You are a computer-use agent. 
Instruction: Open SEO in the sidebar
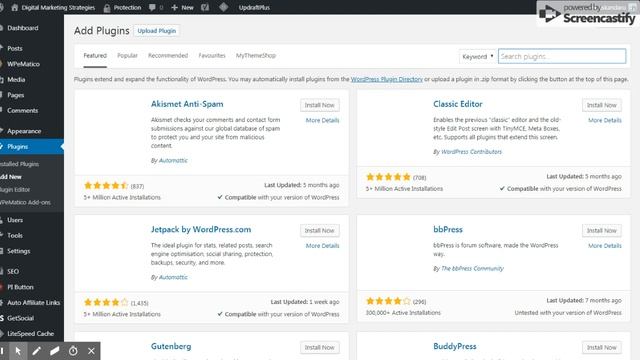[13, 271]
